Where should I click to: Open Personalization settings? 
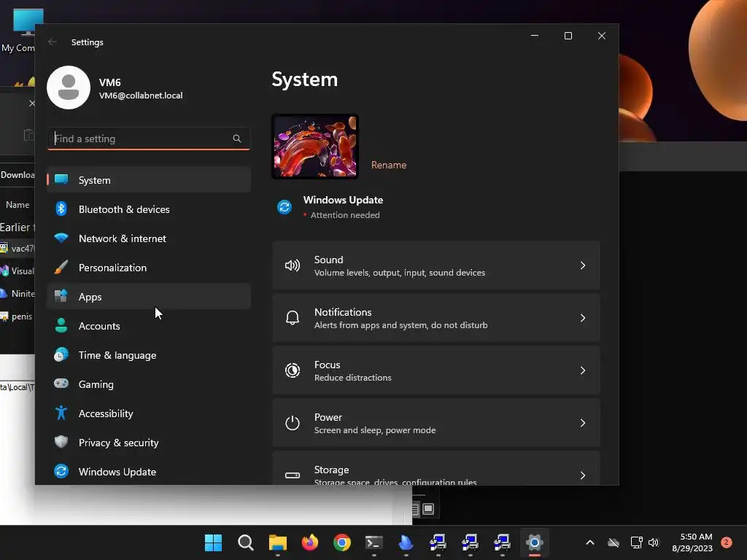pyautogui.click(x=149, y=268)
